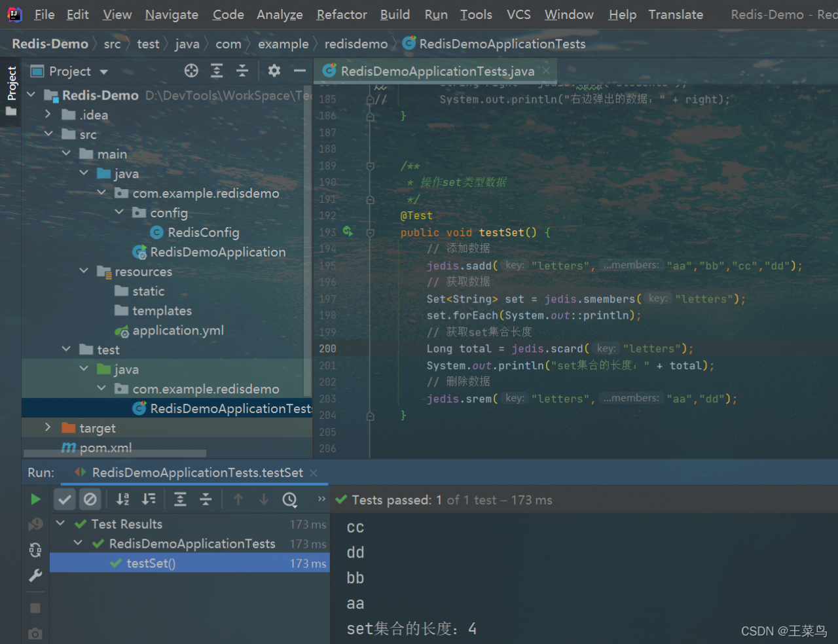Select RedisDemoApplicationTests.java editor tab
The image size is (838, 644).
click(437, 71)
